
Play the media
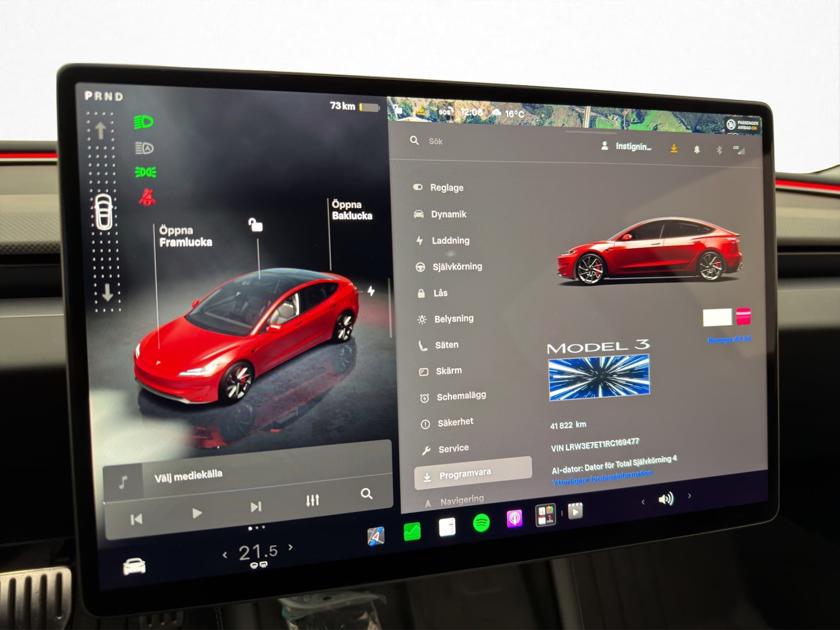click(197, 513)
